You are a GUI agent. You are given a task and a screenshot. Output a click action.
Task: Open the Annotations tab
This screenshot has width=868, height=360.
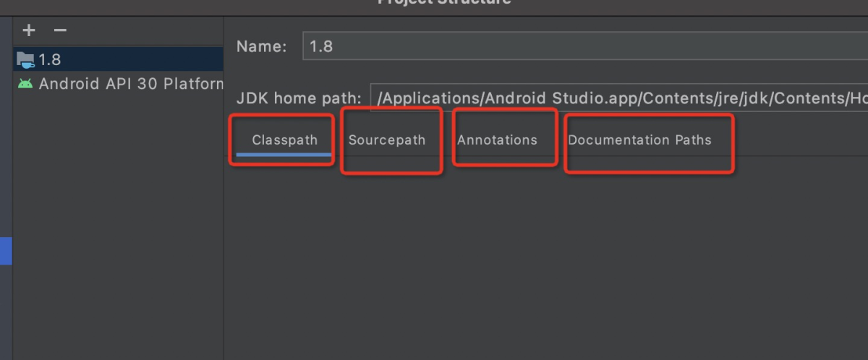497,140
